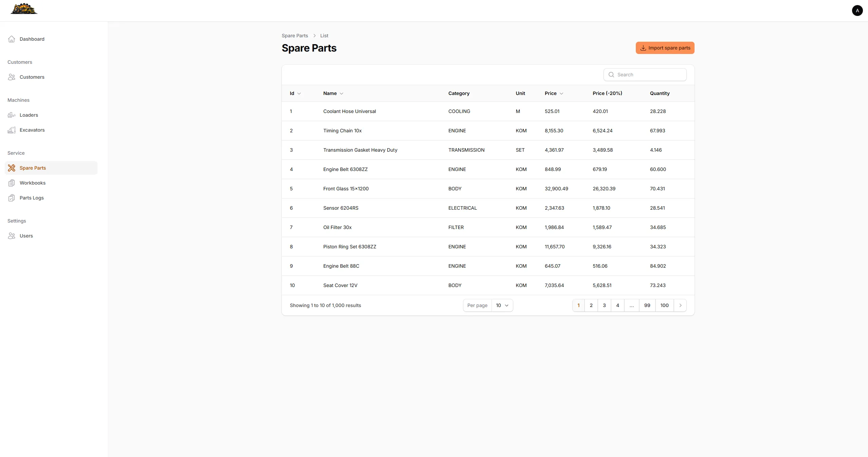868x457 pixels.
Task: Click Import spare parts button
Action: [x=665, y=48]
